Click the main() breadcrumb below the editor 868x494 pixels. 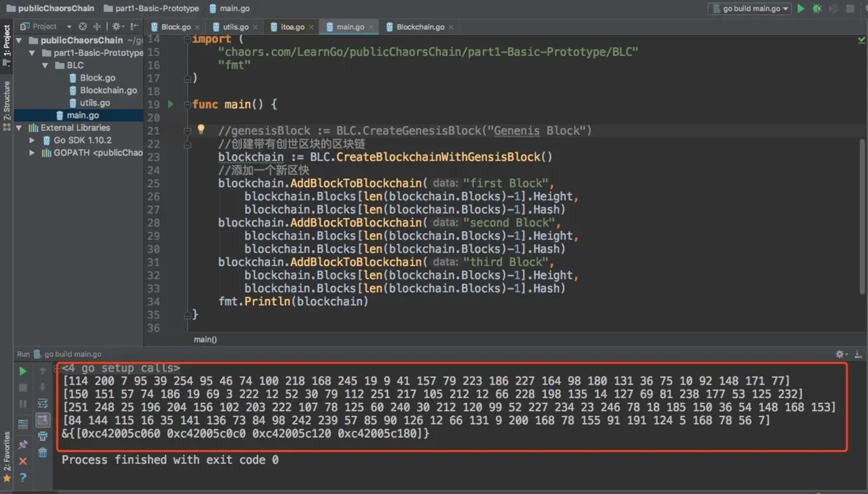[x=205, y=339]
